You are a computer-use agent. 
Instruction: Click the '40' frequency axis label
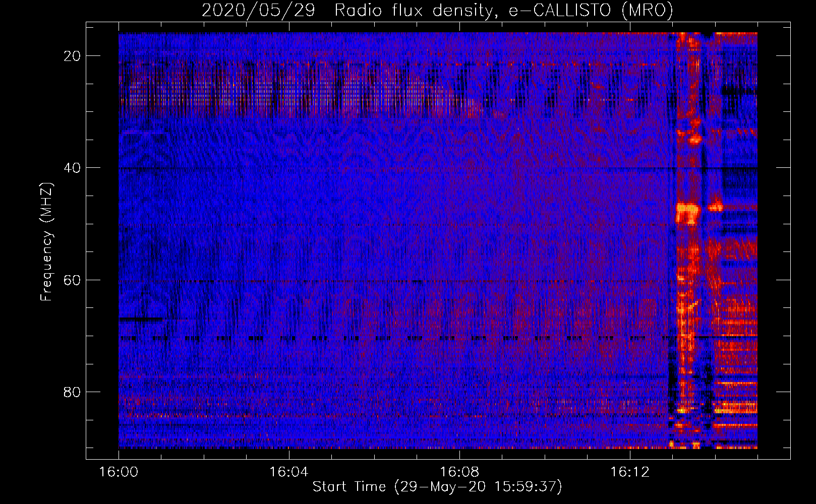pos(72,168)
